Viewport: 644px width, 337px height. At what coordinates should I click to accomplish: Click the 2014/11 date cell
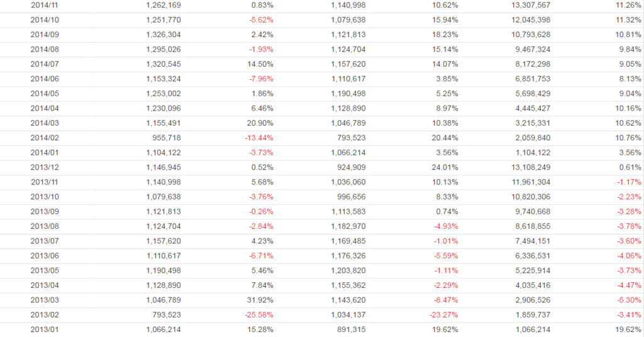tap(45, 4)
